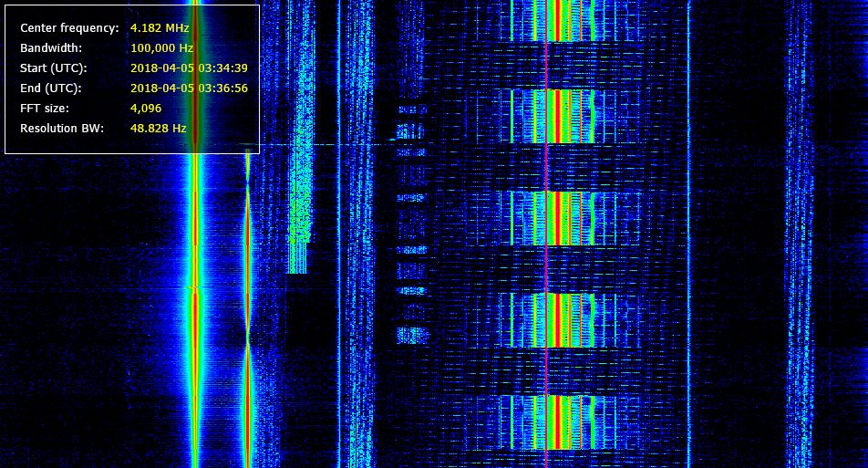Click the '4.182 MHz' frequency value
Screen dimensions: 868x468
click(160, 28)
